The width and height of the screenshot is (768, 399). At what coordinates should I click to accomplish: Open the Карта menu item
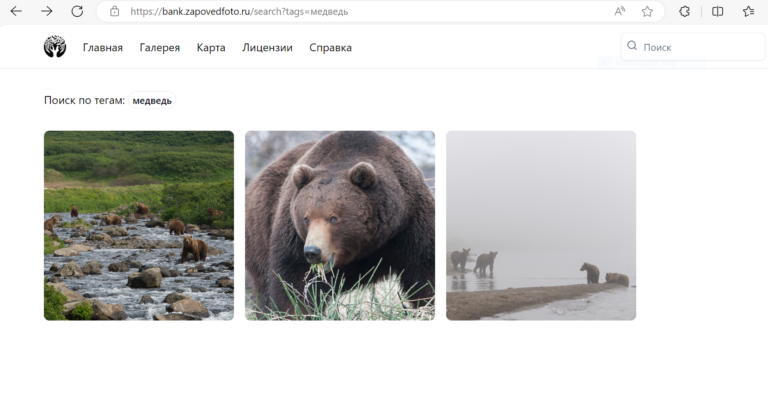[x=211, y=47]
